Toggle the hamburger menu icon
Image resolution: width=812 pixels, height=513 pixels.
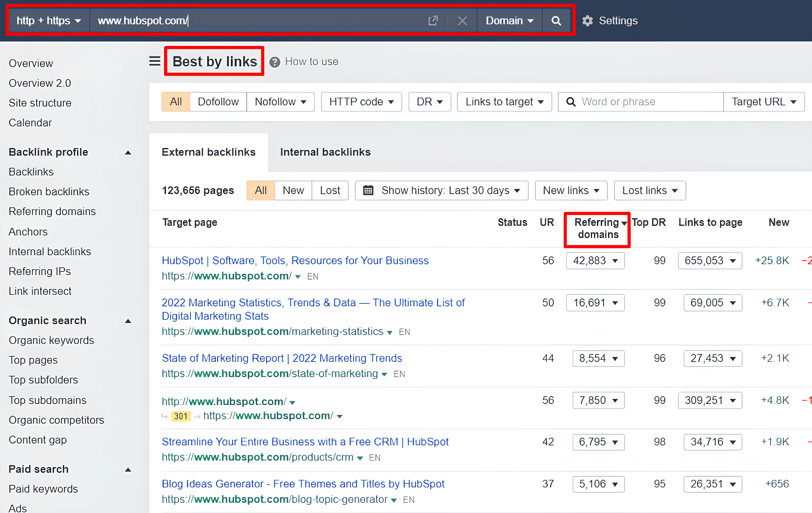[x=155, y=61]
